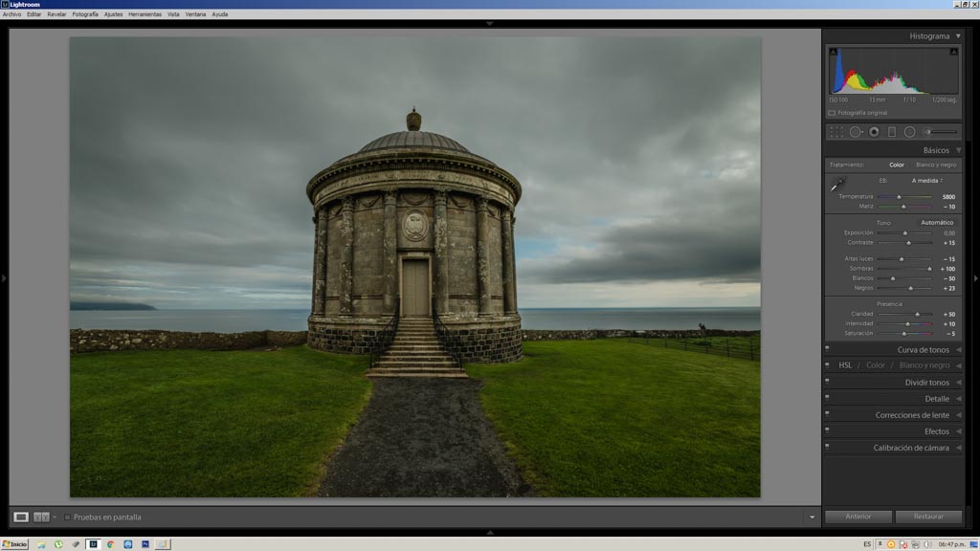Activate the red eye correction tool
The image size is (980, 551).
pyautogui.click(x=874, y=132)
